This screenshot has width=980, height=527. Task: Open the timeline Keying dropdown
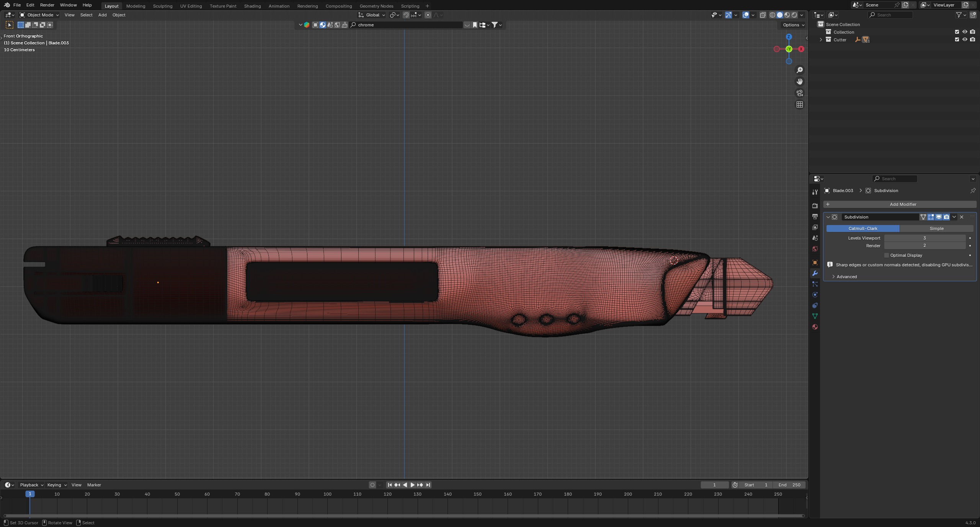click(57, 485)
